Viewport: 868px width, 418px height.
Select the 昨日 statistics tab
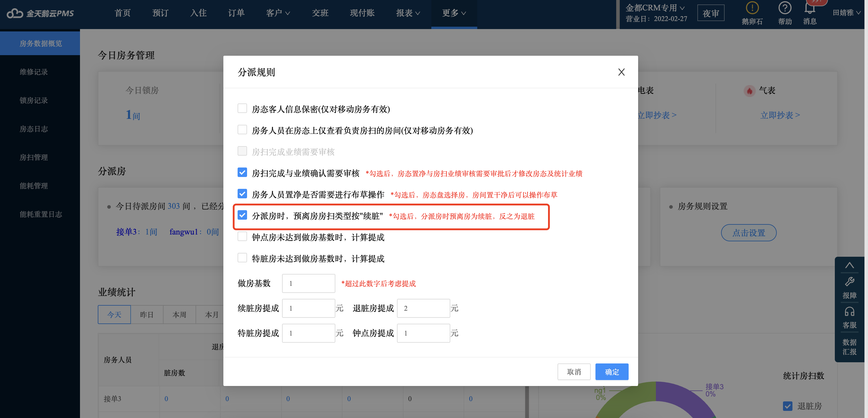click(147, 315)
